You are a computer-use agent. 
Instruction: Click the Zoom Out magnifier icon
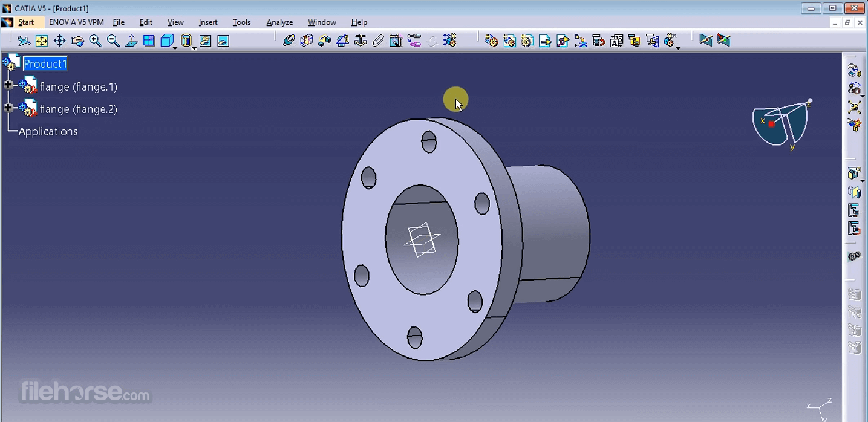(x=113, y=41)
